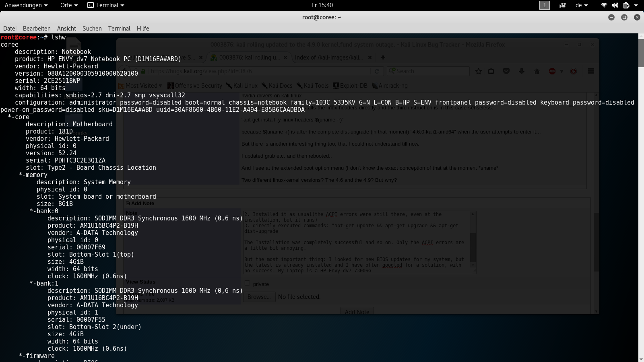Open the Suchen menu
This screenshot has width=644, height=362.
tap(92, 29)
